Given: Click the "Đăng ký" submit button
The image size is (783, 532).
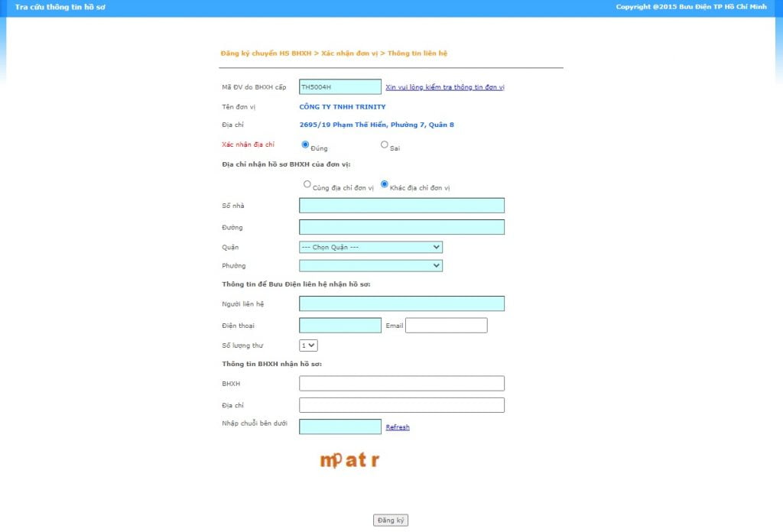Looking at the screenshot, I should pos(391,520).
